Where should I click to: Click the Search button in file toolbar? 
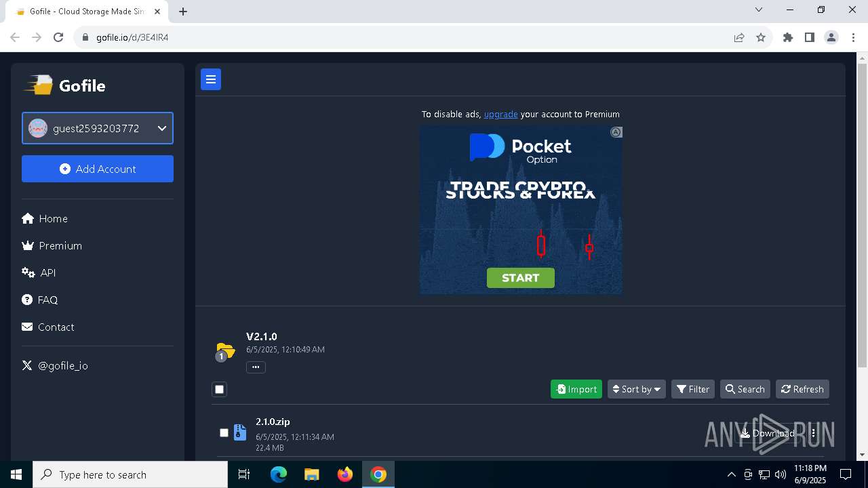pyautogui.click(x=745, y=389)
